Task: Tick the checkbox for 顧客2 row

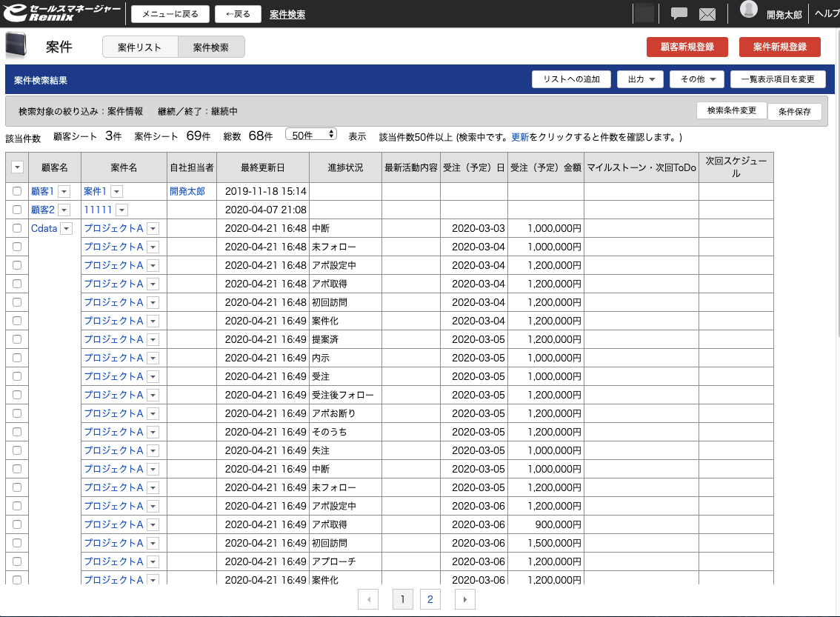Action: [17, 210]
